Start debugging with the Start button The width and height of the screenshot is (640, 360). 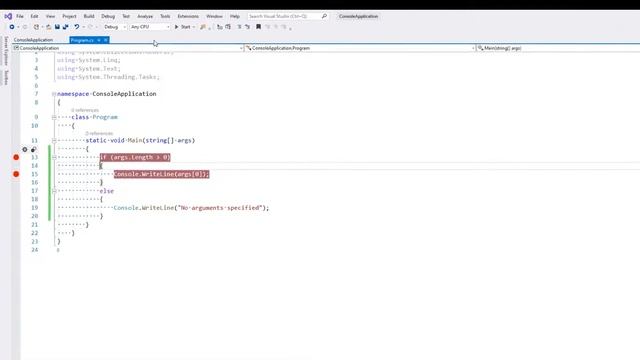(x=182, y=27)
